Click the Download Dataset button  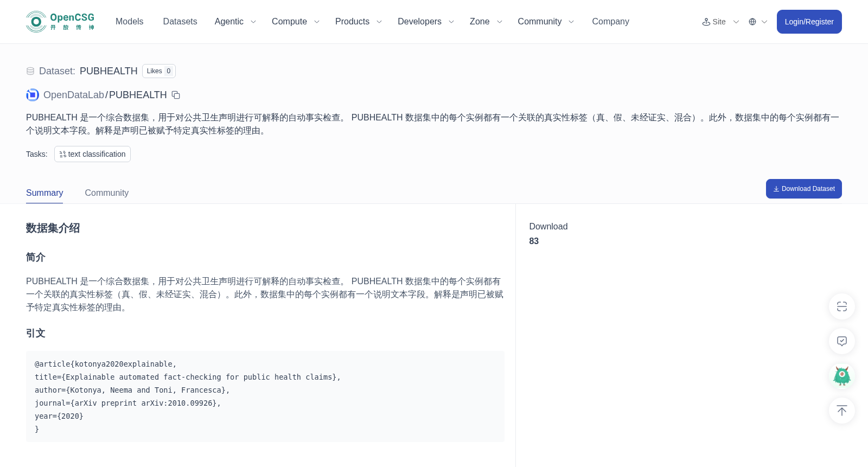[x=803, y=189]
